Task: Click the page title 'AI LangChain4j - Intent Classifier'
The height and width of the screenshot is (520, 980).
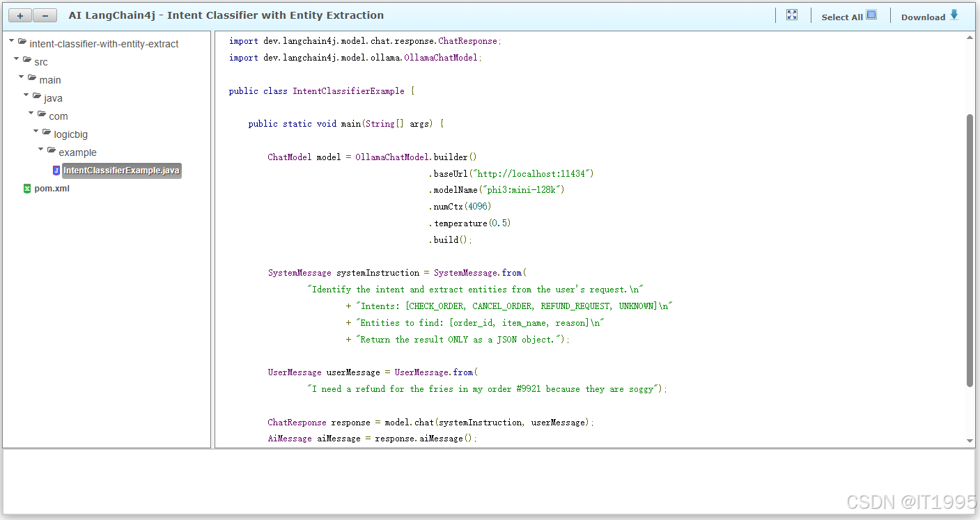Action: [x=226, y=15]
